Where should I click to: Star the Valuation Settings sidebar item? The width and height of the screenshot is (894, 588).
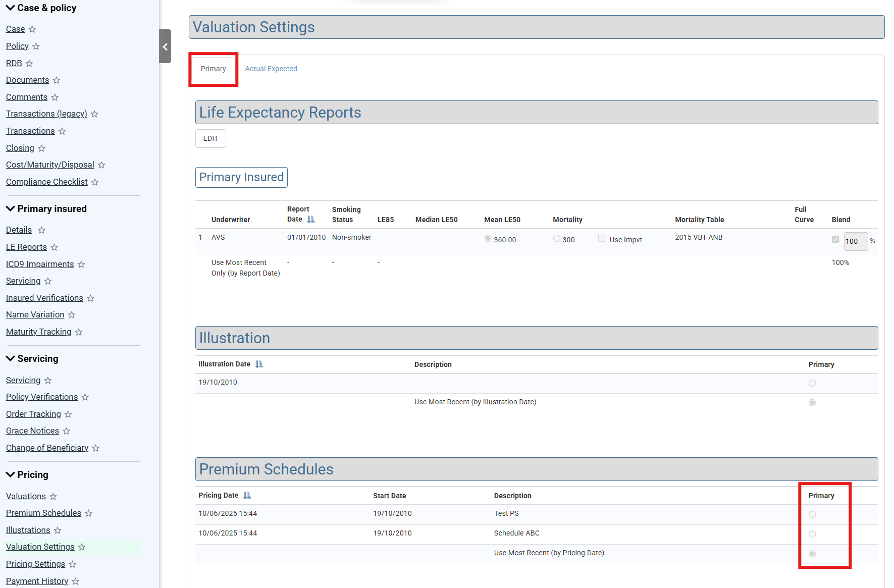pos(82,547)
